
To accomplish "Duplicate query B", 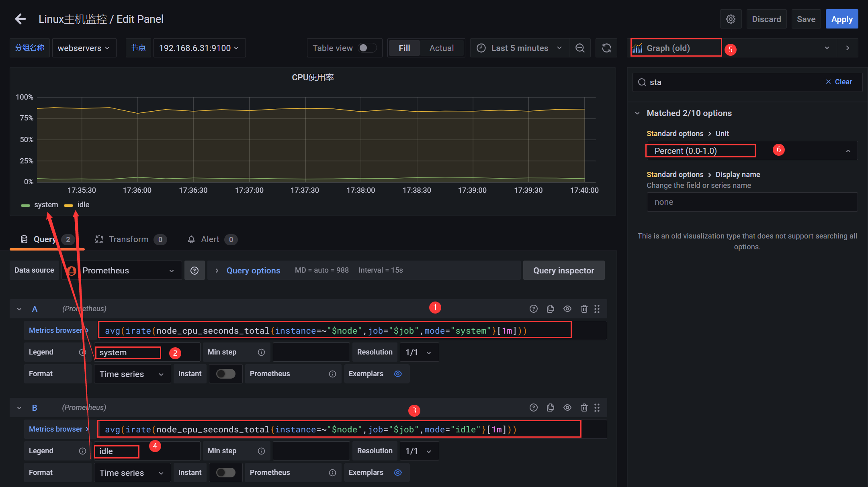I will point(551,408).
